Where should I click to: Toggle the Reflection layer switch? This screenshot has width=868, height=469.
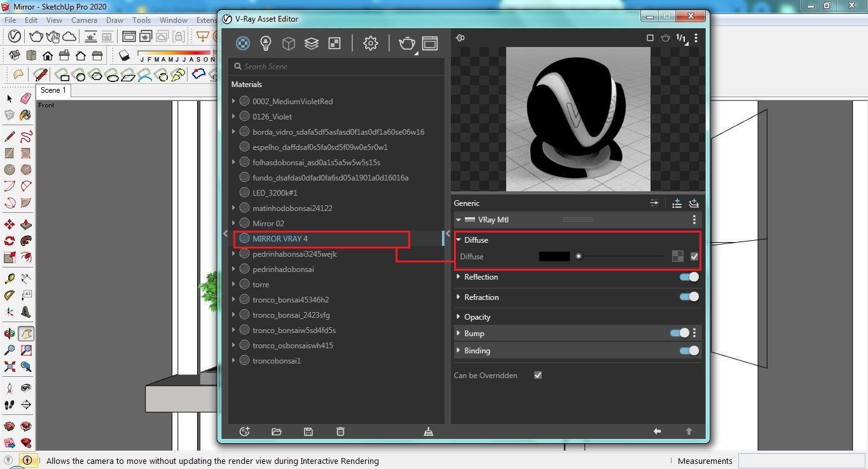coord(689,277)
